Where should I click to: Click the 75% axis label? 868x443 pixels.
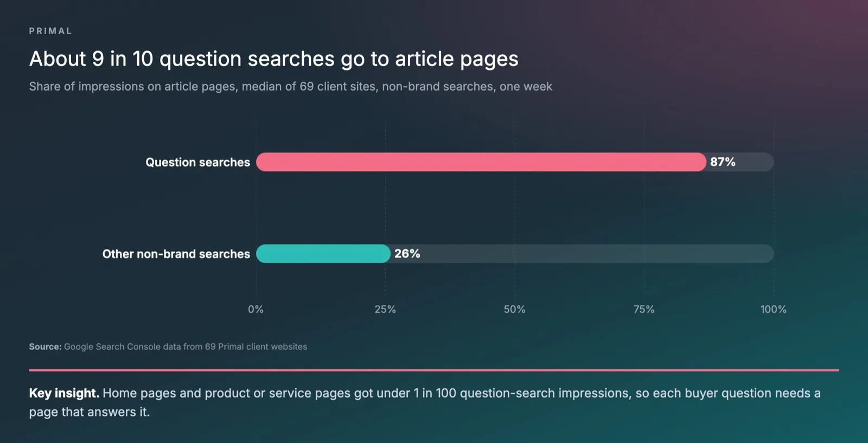click(644, 309)
